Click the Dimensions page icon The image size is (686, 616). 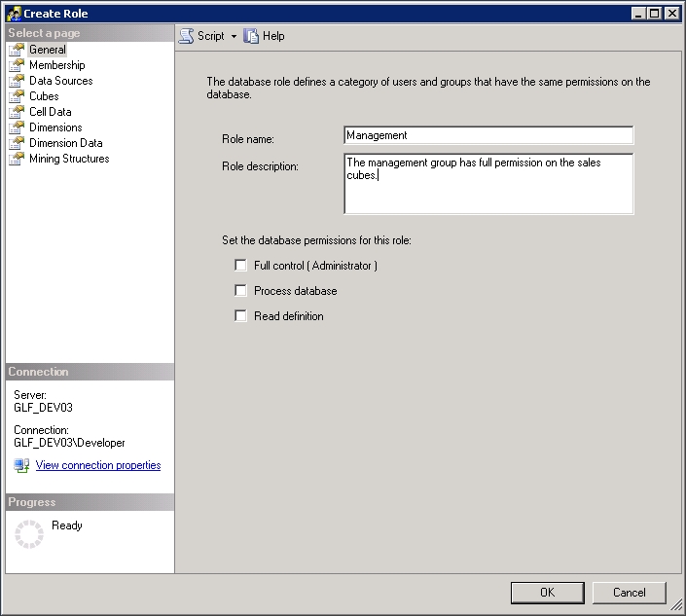point(17,127)
